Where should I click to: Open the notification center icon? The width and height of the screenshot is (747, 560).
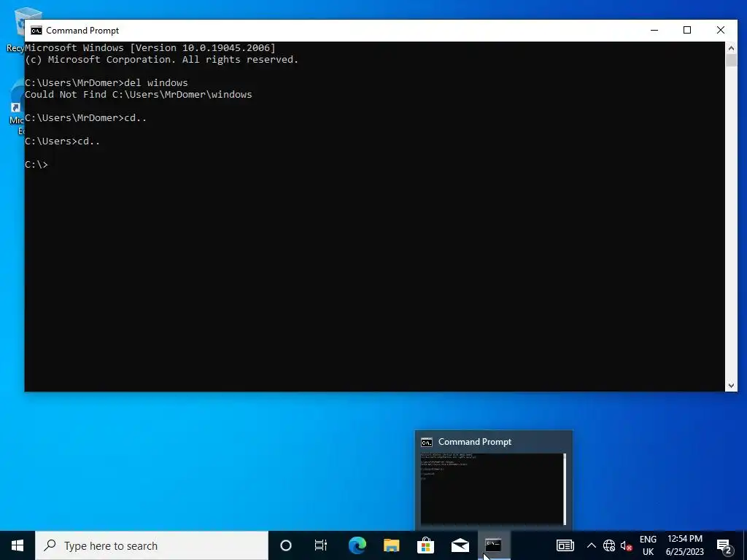(724, 546)
